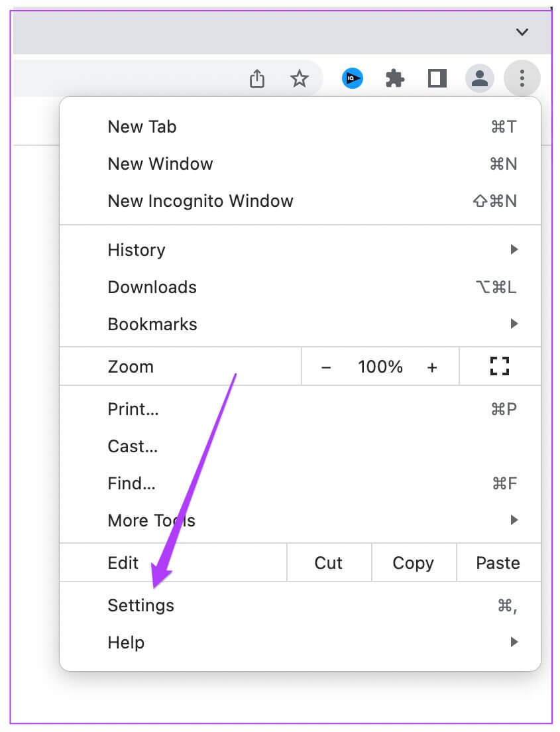Viewport: 560px width, 732px height.
Task: Open the Extensions puzzle piece icon
Action: [x=395, y=79]
